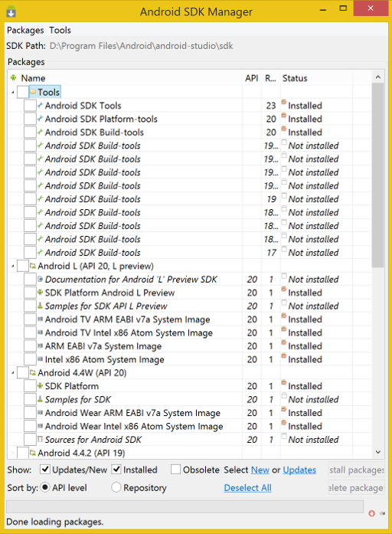This screenshot has width=392, height=534.
Task: Check the SDK Platform Android L Preview checkbox
Action: (x=30, y=293)
